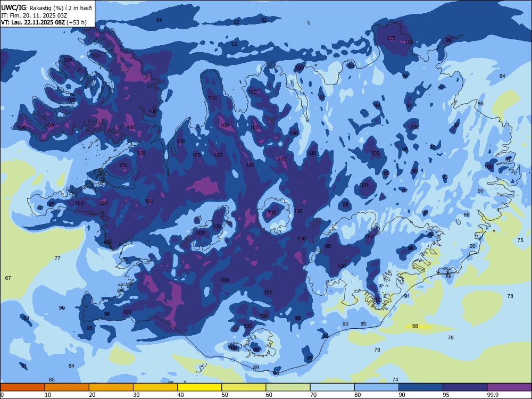Viewport: 532px width, 399px height.
Task: Click the title 'UWC/IG: Rakastig (%) í 2 m hæð'
Action: (46, 8)
